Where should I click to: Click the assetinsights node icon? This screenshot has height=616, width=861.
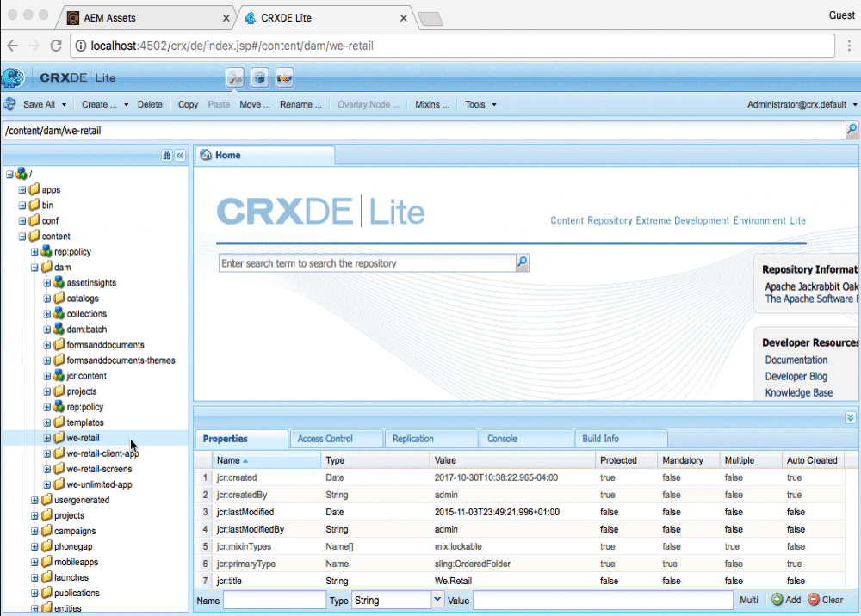pos(59,282)
